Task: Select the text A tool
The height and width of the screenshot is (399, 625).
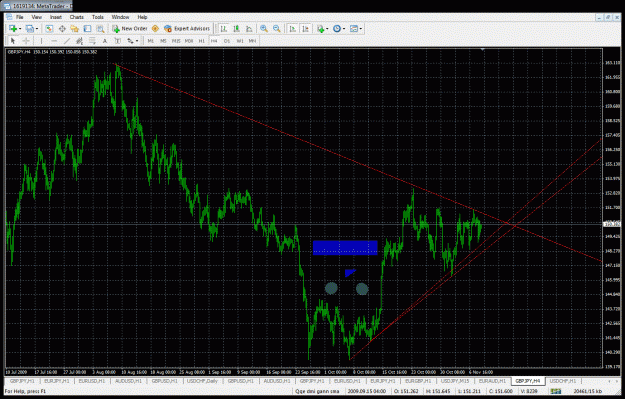Action: [x=105, y=41]
